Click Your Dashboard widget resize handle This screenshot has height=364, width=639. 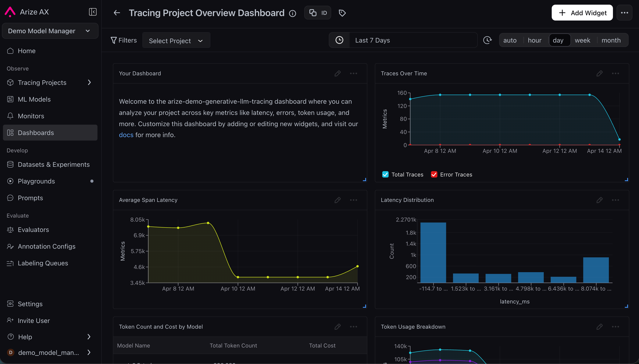coord(364,179)
